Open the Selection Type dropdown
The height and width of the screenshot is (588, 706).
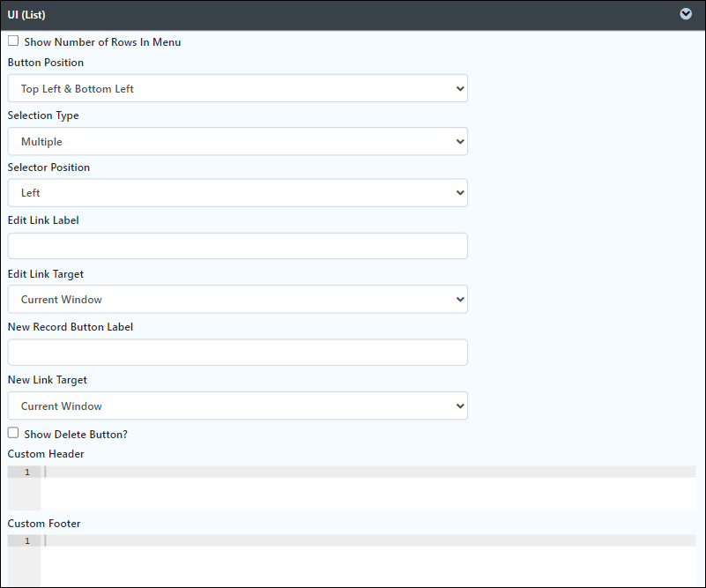(x=238, y=141)
